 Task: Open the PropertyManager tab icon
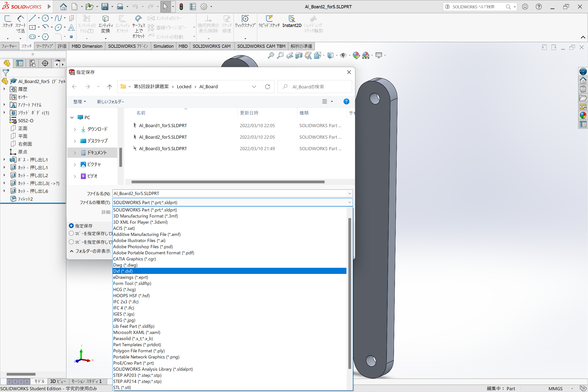20,63
